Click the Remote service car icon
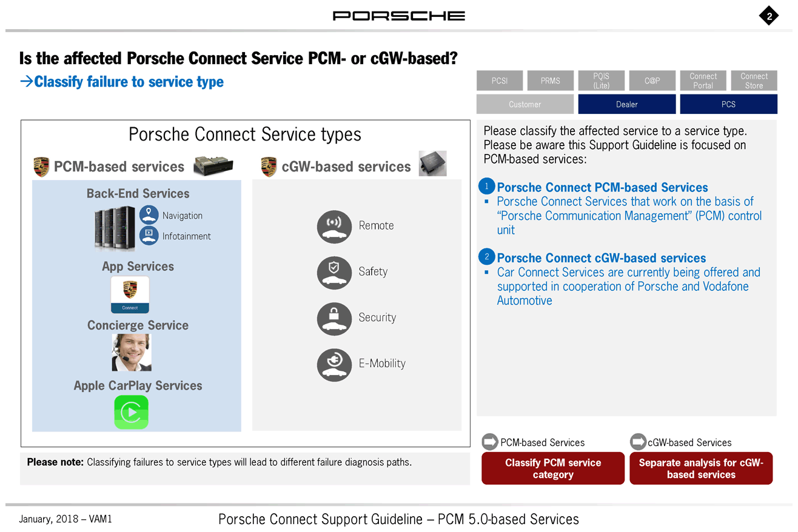This screenshot has height=532, width=798. pyautogui.click(x=334, y=227)
